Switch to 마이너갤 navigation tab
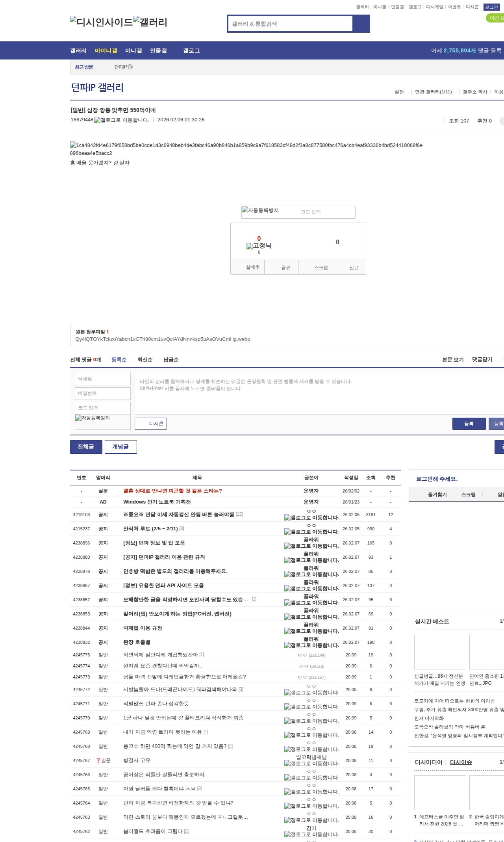This screenshot has height=842, width=504. pos(106,51)
